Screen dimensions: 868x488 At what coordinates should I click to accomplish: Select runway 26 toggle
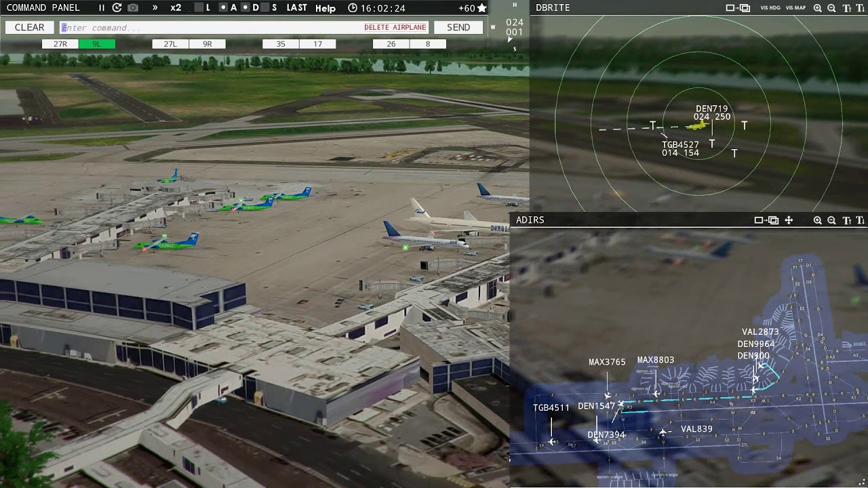(391, 44)
